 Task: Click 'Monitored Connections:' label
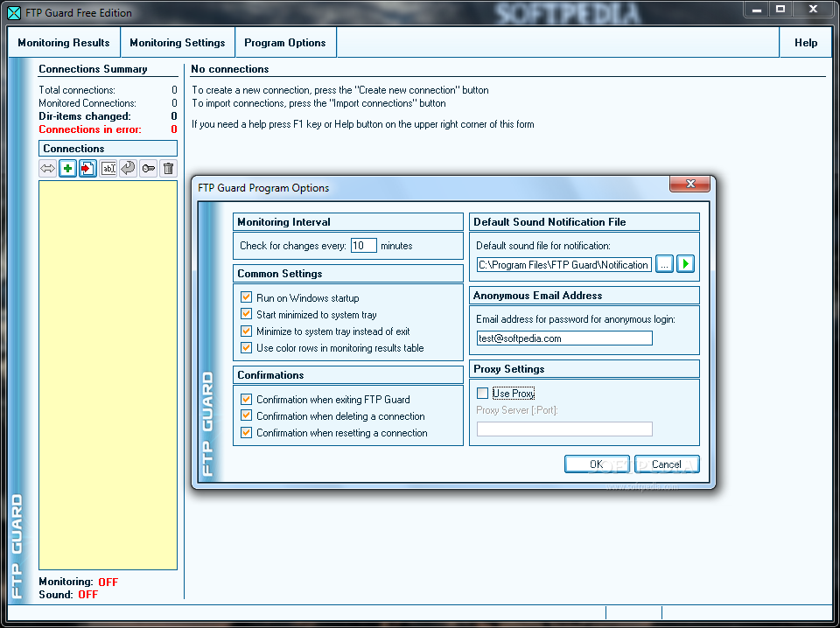point(87,103)
